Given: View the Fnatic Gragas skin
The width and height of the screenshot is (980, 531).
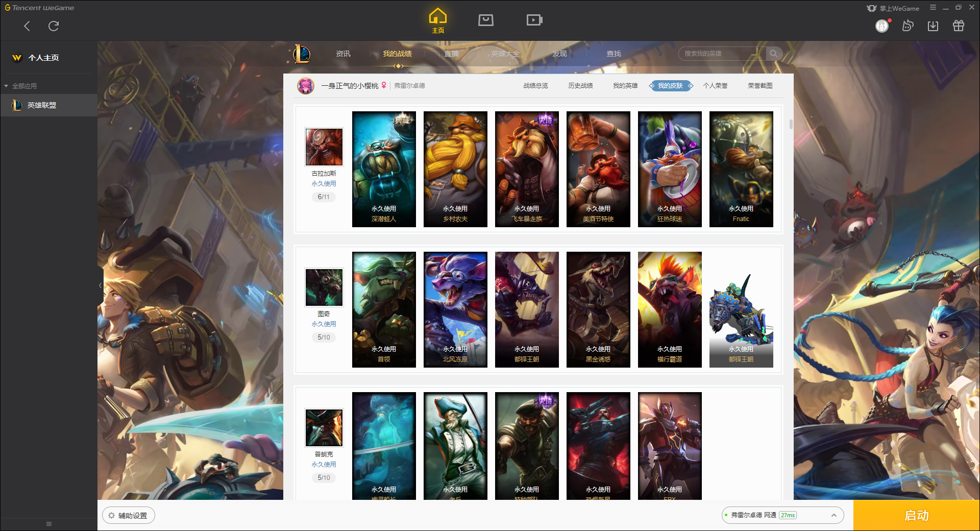Looking at the screenshot, I should point(741,169).
